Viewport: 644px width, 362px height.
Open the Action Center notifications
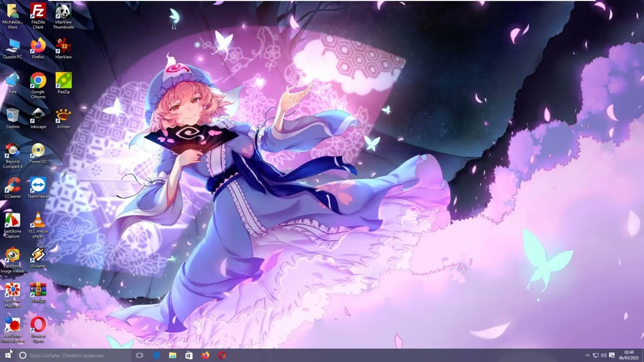click(612, 355)
